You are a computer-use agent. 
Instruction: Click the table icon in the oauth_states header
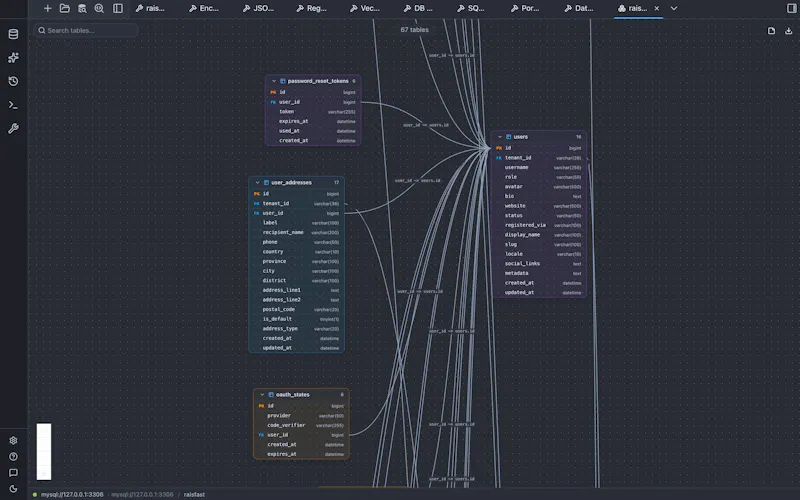click(x=271, y=395)
